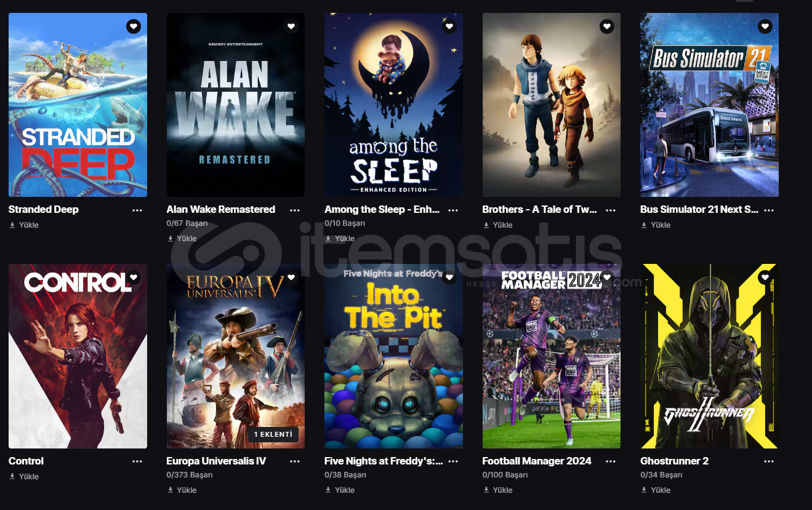Click the download icon under Football Manager 2024
This screenshot has width=812, height=510.
pos(486,490)
